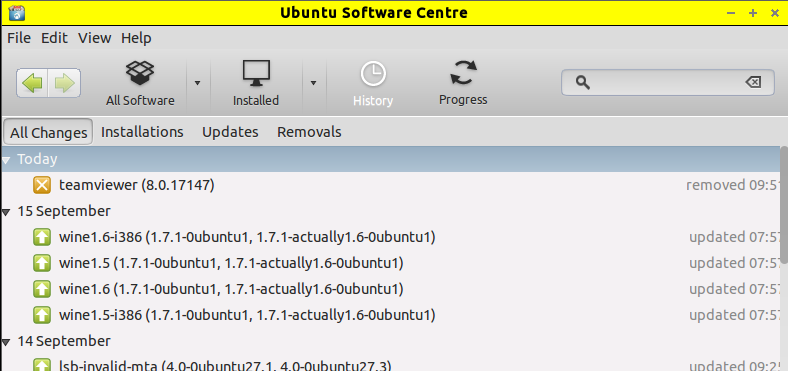Show the Progress view
The width and height of the screenshot is (788, 371).
click(x=463, y=83)
